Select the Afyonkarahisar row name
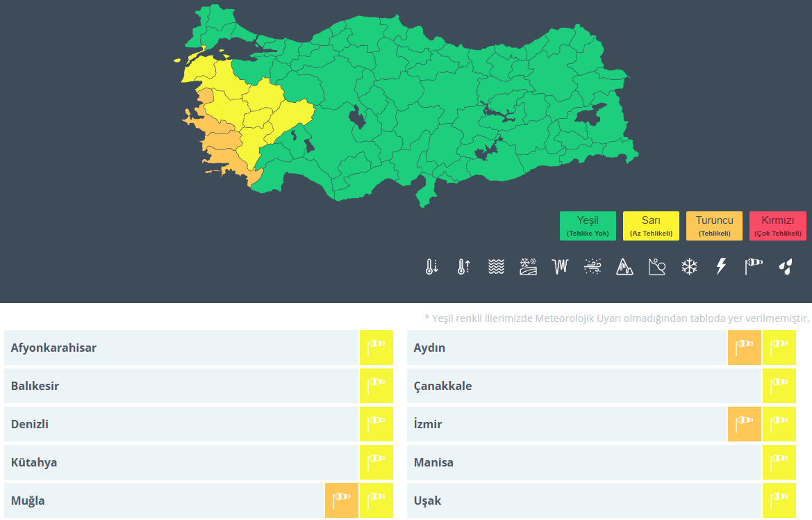812x520 pixels. pyautogui.click(x=53, y=348)
